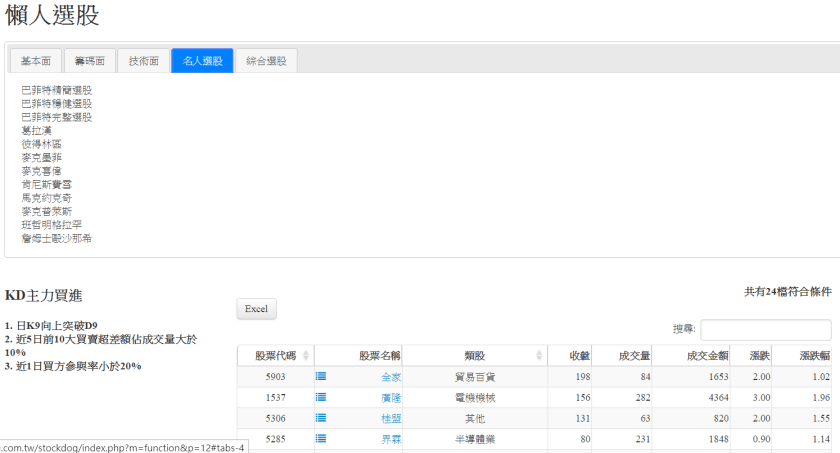Screen dimensions: 840x453
Task: Click the list icon in the 1537 row
Action: [321, 397]
